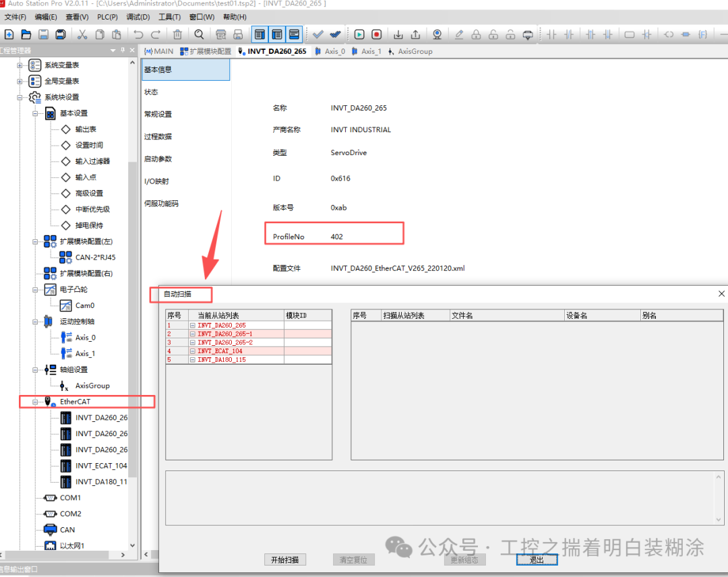Select the Cam0 tree item

tap(85, 305)
